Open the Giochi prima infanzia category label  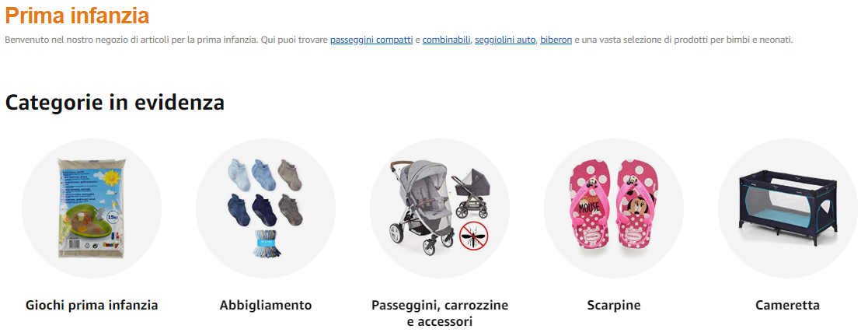92,305
